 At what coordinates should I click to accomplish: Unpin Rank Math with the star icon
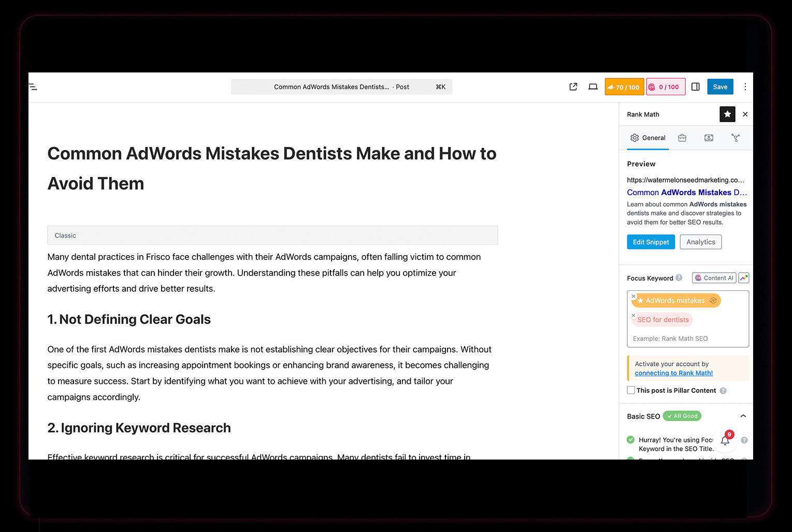727,114
